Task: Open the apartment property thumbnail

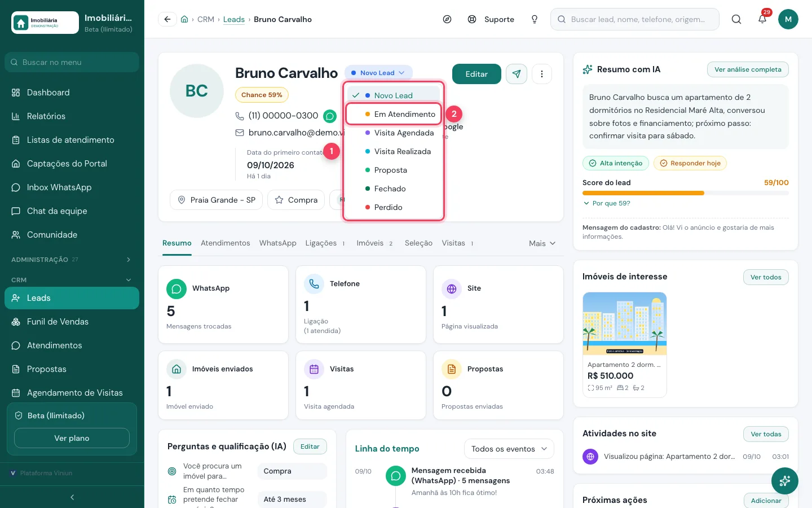Action: coord(625,323)
